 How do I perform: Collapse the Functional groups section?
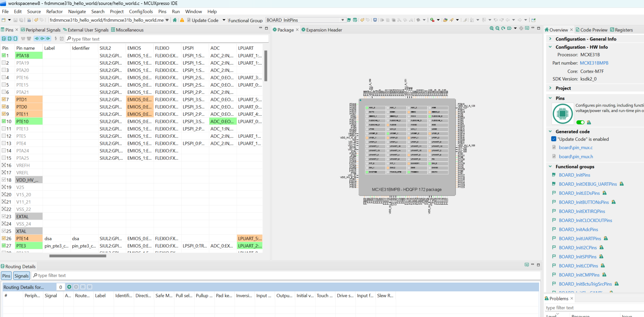click(x=550, y=166)
